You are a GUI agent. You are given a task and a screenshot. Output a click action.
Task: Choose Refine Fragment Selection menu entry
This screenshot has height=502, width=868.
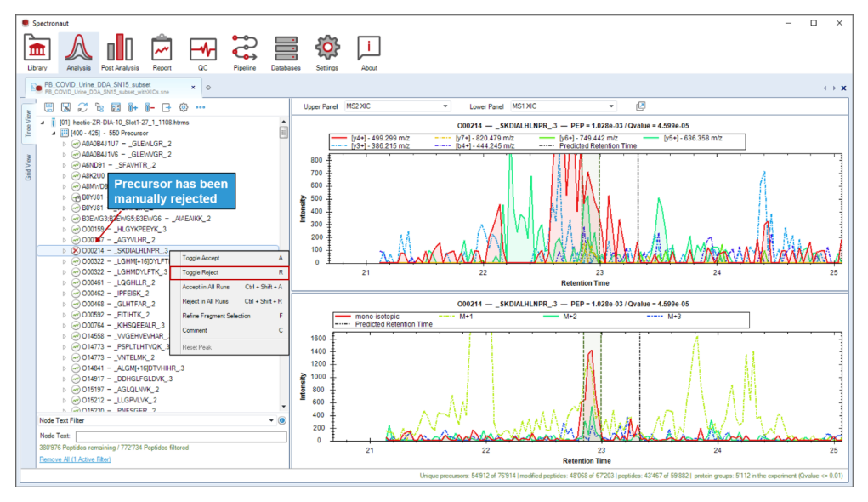[x=229, y=316]
